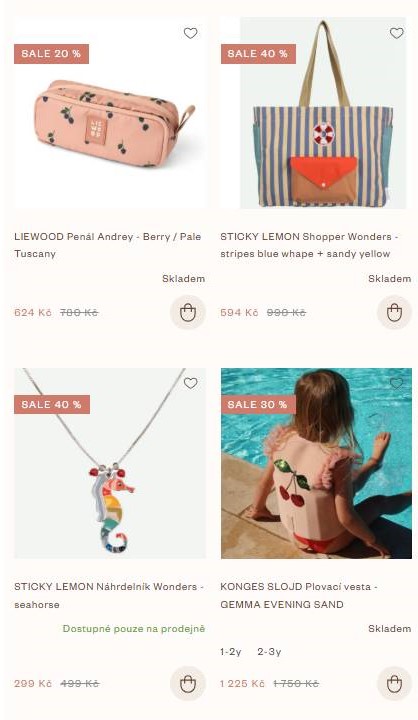Favorite the LIEWOOD Penál Andrey heart icon
Viewport: 418px width, 720px height.
pyautogui.click(x=190, y=33)
